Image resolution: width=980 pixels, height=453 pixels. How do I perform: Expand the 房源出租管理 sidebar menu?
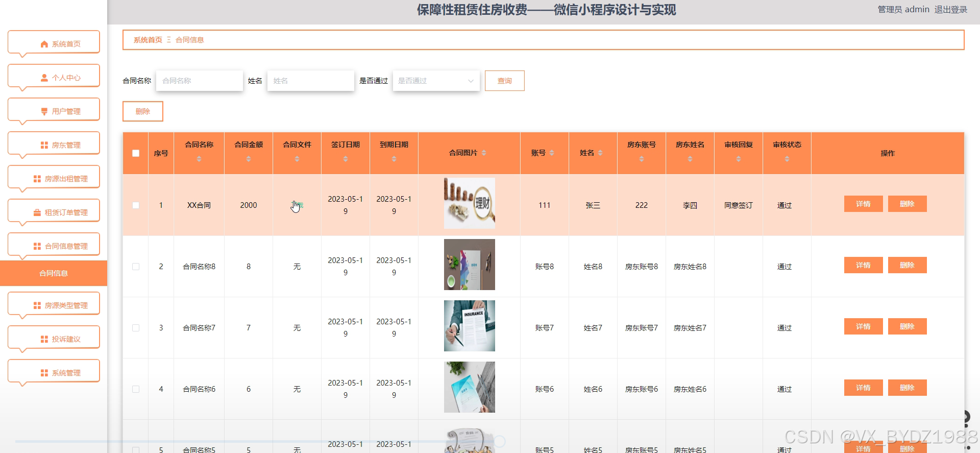pyautogui.click(x=54, y=177)
